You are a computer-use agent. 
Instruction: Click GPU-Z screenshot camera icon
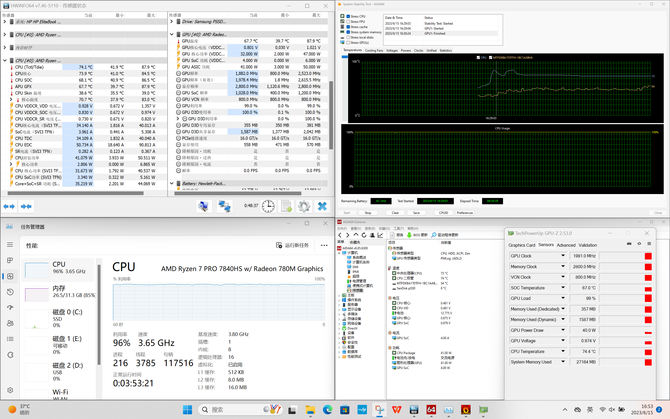(629, 243)
